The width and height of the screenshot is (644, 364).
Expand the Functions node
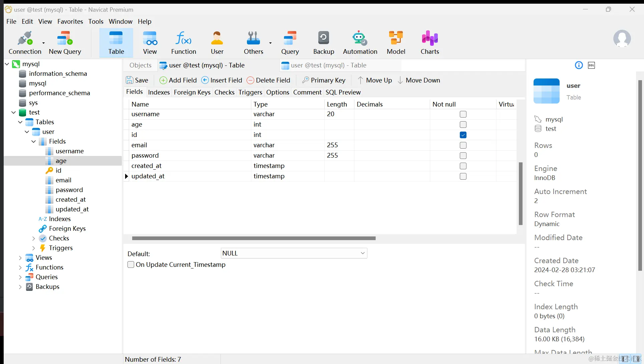(20, 267)
